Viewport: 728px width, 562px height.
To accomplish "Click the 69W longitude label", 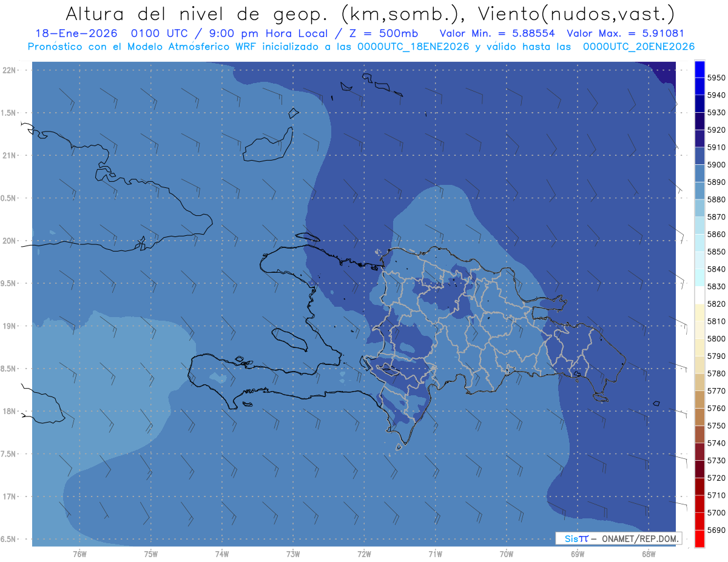I will coord(578,554).
